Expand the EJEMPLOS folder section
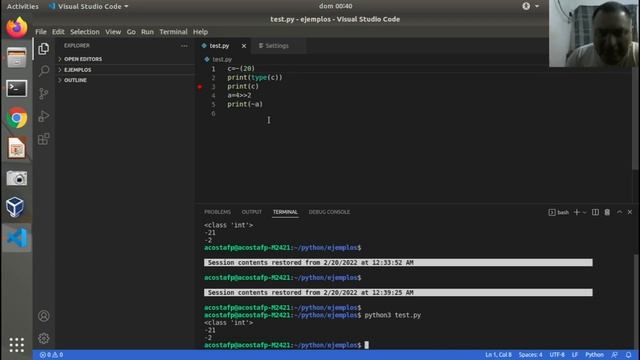 tap(125, 70)
